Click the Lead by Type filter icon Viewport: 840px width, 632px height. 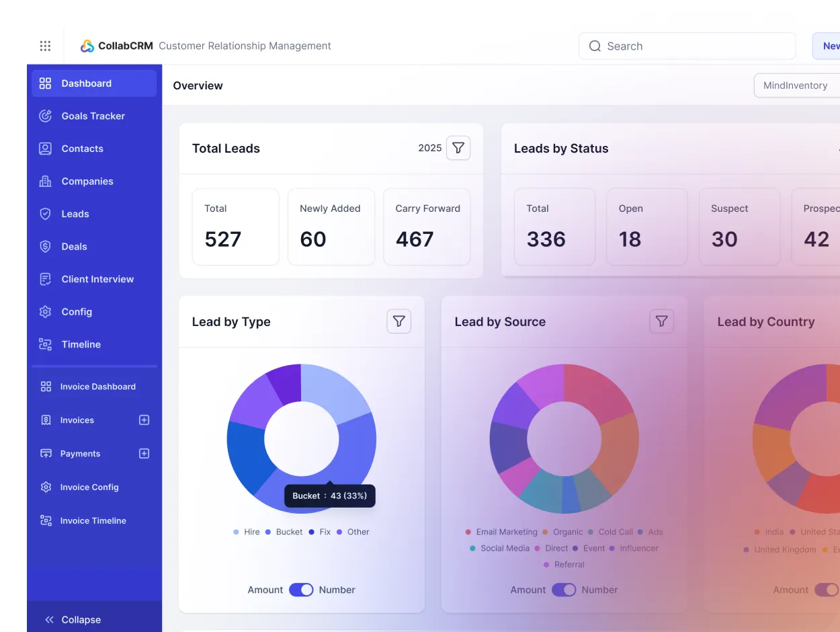[398, 321]
